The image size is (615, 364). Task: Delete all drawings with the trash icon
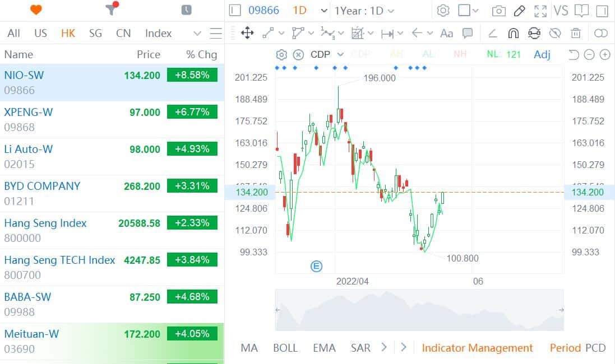[576, 34]
